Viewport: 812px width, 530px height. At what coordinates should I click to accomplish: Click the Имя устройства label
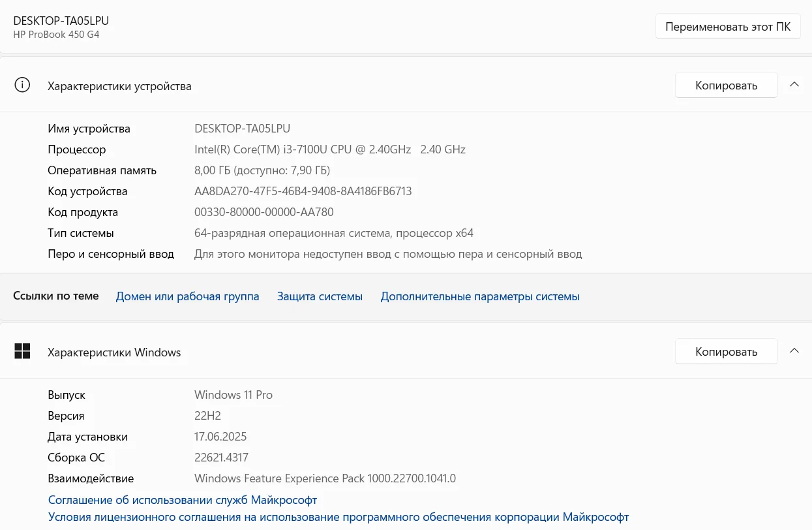[89, 129]
